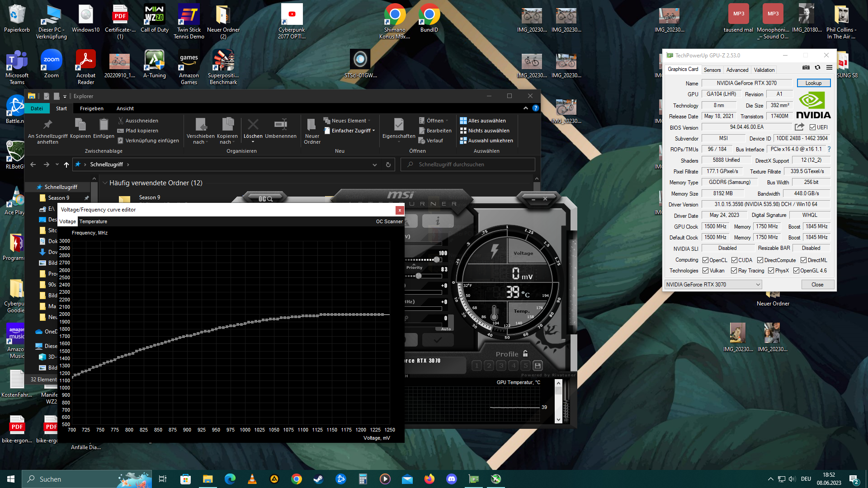Toggle the CUDA checkbox
Viewport: 868px width, 488px height.
tap(734, 260)
